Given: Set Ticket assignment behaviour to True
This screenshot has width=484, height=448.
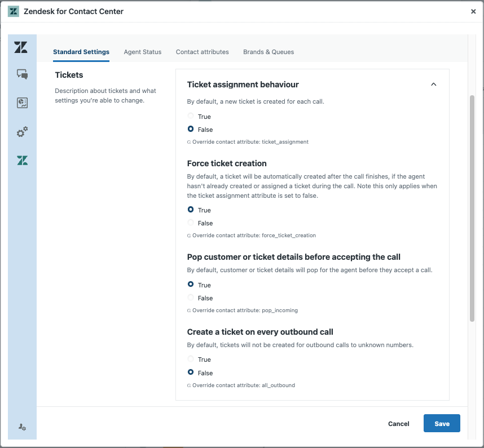Looking at the screenshot, I should 191,117.
